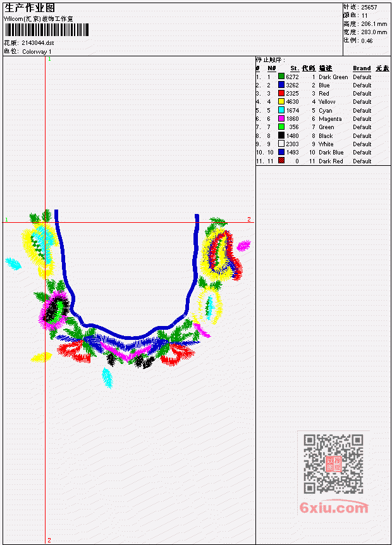Click the stitch count "3262"
This screenshot has width=392, height=545.
tap(292, 85)
